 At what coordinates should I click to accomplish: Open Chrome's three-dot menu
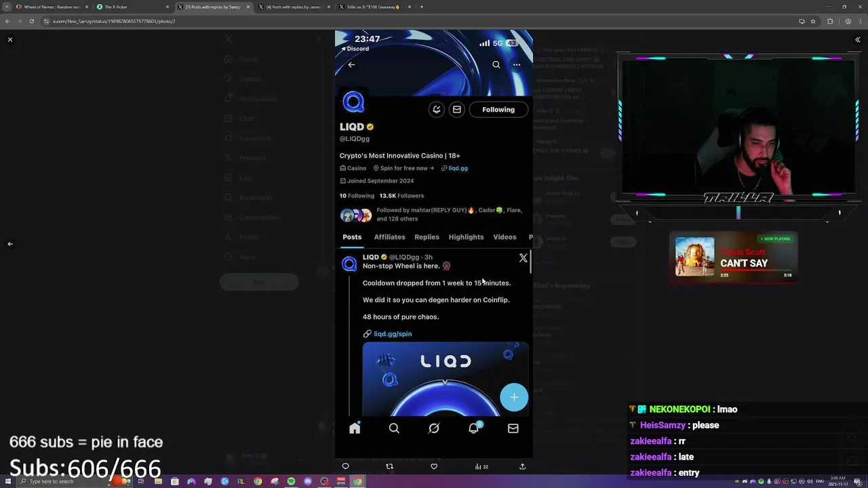860,21
